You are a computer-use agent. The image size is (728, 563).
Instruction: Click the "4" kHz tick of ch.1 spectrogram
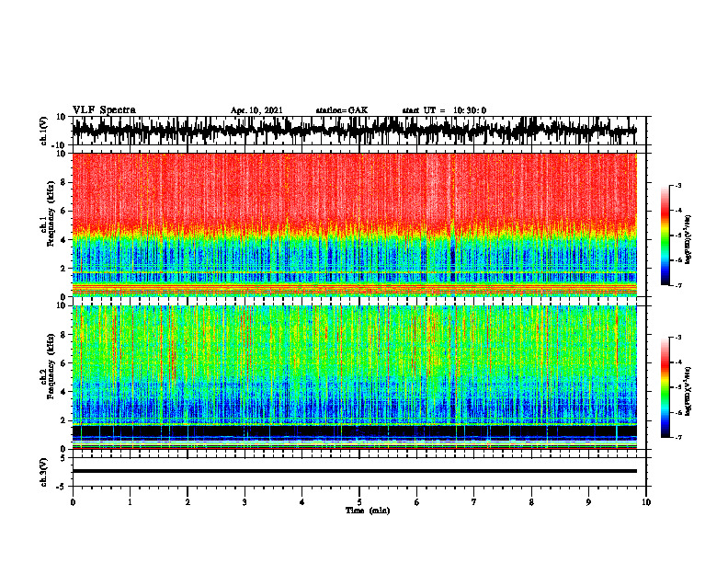[x=63, y=240]
